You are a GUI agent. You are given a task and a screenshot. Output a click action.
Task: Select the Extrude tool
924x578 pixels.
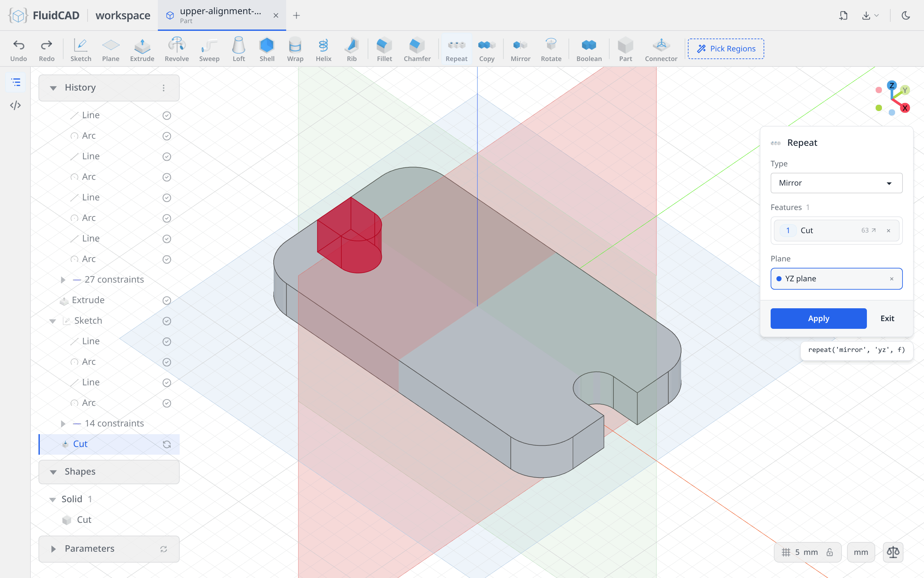[142, 49]
